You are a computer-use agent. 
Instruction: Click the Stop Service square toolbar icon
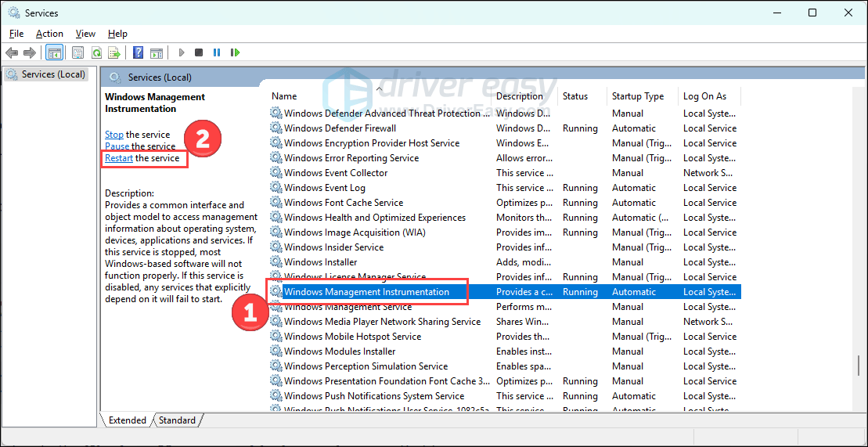coord(199,52)
